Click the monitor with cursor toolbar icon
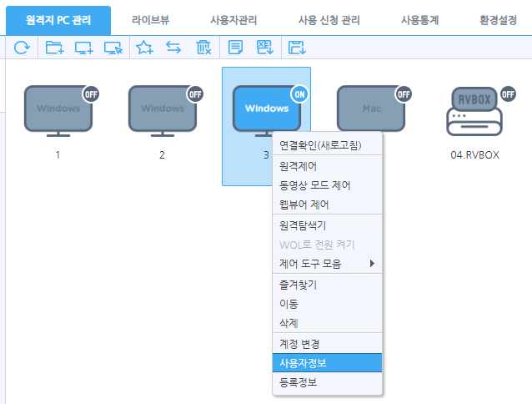Screen dimensions: 532x404 (113, 48)
